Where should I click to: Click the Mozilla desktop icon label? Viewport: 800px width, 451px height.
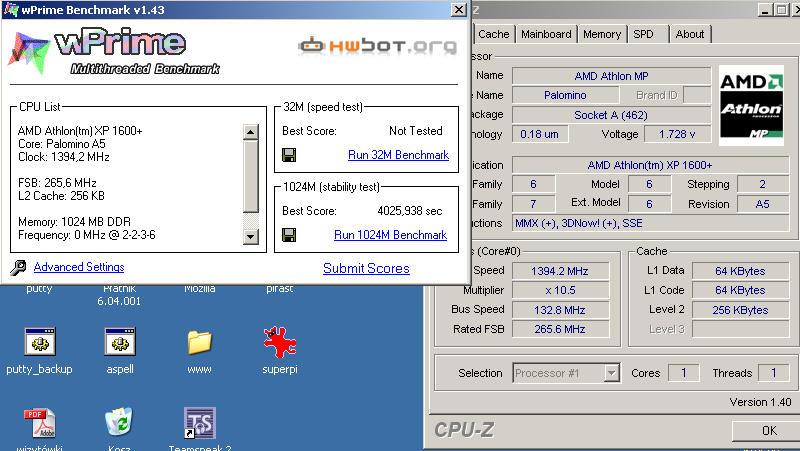pos(199,288)
